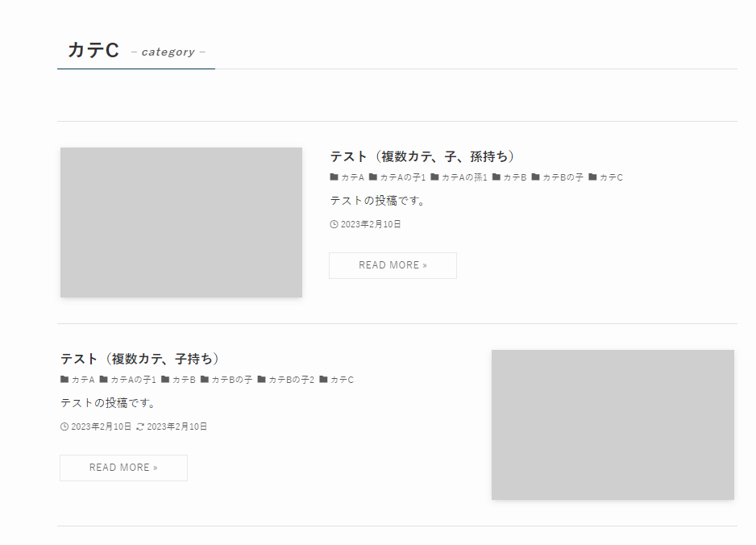
Task: Select category カテBの子2
Action: pos(291,380)
